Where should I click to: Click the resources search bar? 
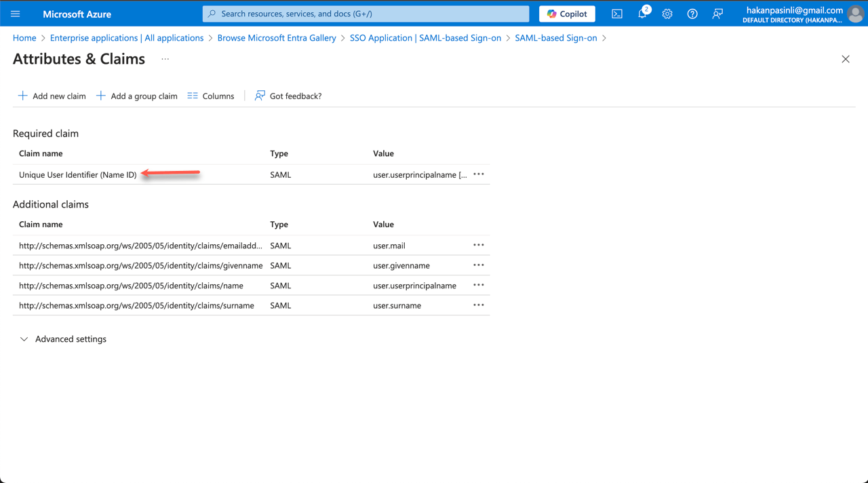click(x=365, y=14)
